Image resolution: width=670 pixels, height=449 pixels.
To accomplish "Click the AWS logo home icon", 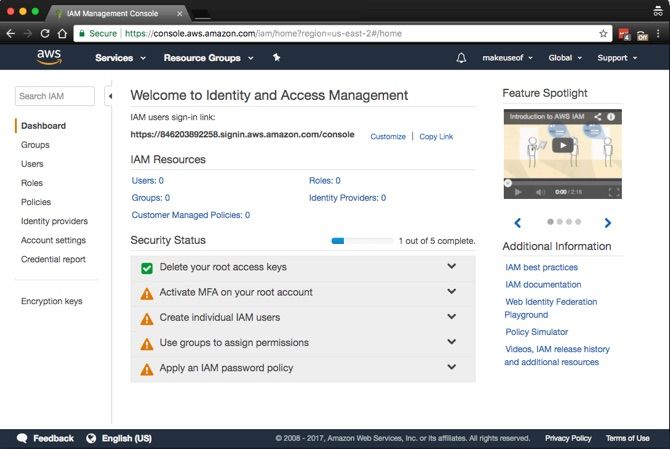I will pyautogui.click(x=49, y=57).
